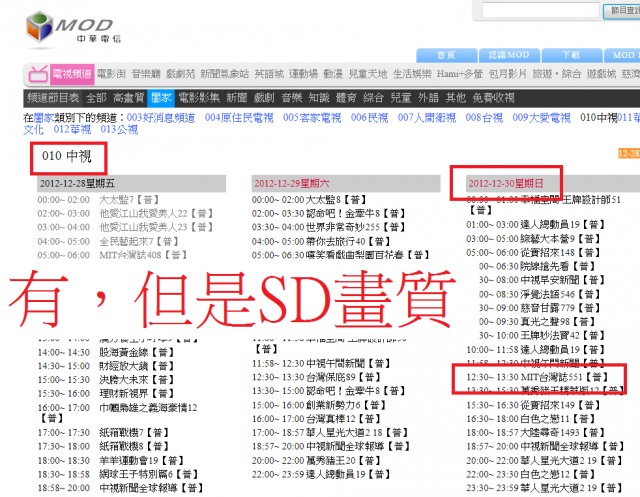
Task: Click 頻道節目表 in the black bar
Action: click(x=53, y=98)
